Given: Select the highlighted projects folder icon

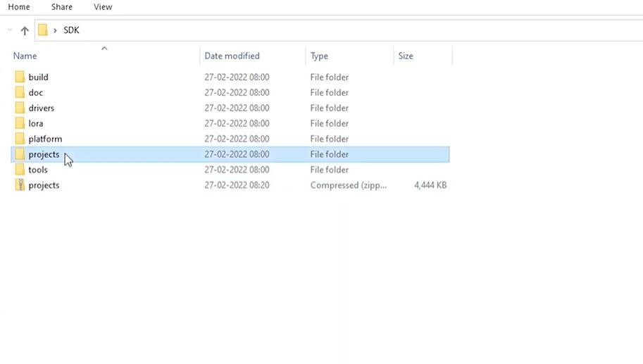Looking at the screenshot, I should (20, 154).
